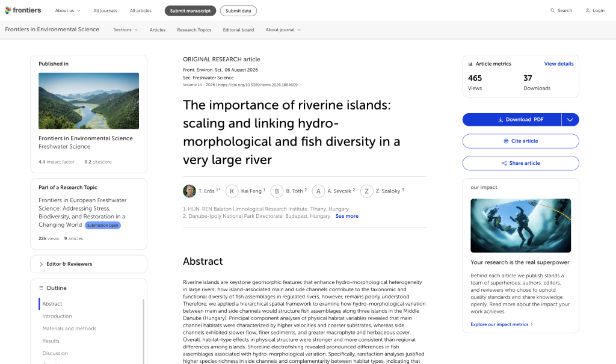Open the Download PDF format dropdown arrow
616x364 pixels.
point(570,120)
